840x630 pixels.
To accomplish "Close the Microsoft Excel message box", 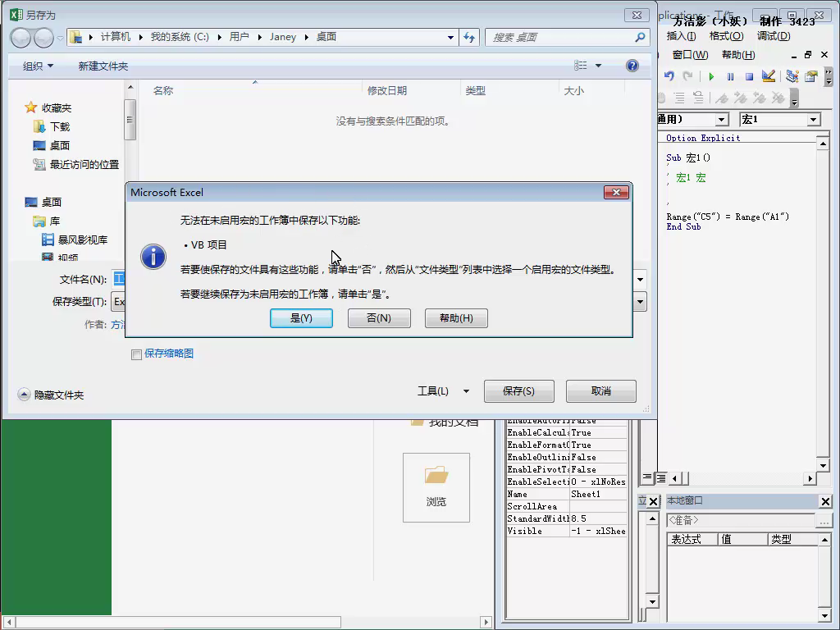I will pyautogui.click(x=616, y=192).
